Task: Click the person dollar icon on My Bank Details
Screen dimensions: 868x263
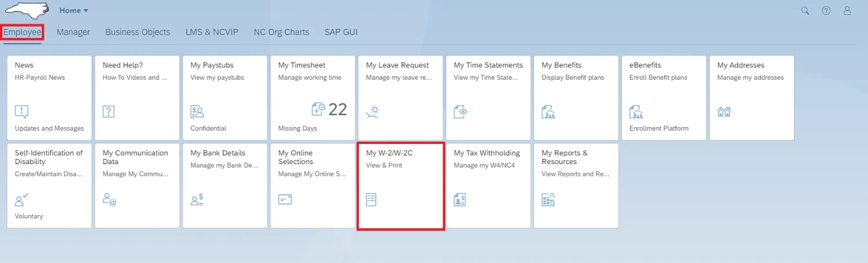Action: 197,199
